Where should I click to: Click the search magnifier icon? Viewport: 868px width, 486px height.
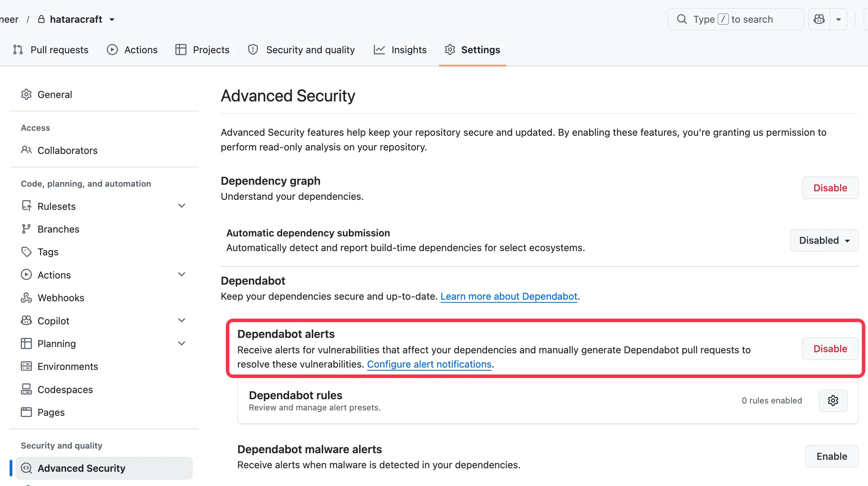[682, 19]
